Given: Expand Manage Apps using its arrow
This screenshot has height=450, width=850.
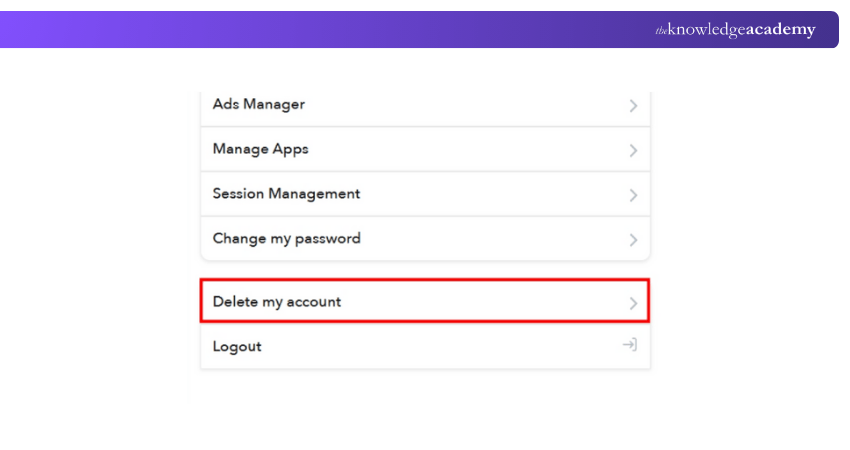Looking at the screenshot, I should tap(633, 151).
